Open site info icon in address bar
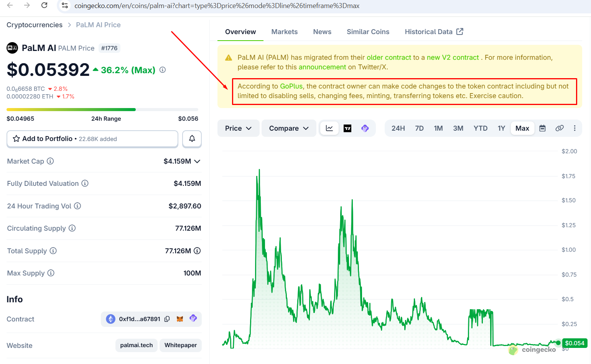This screenshot has height=364, width=591. point(65,6)
